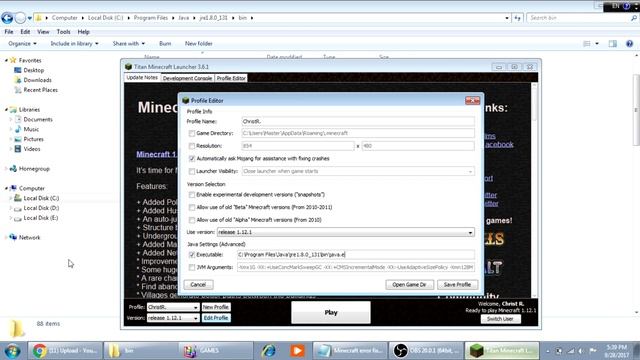640x360 pixels.
Task: Open the Desktop folder icon in Favorites
Action: coord(18,70)
